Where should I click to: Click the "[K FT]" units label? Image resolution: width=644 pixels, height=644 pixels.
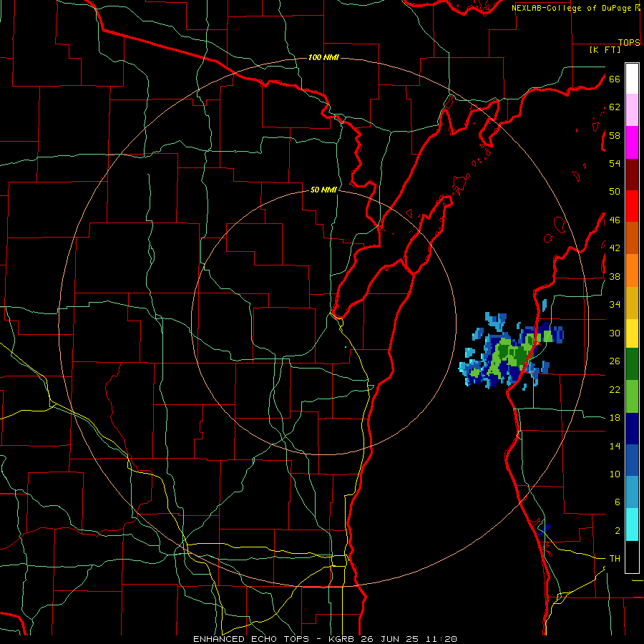(605, 49)
